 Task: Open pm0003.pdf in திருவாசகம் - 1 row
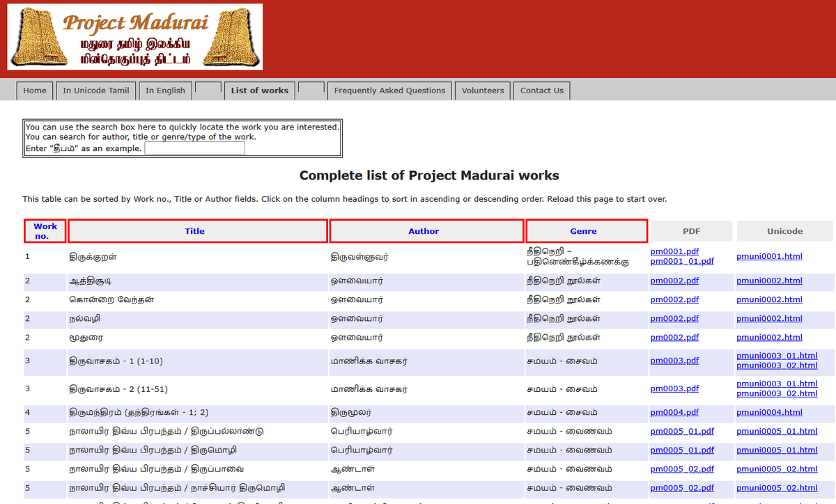[674, 361]
